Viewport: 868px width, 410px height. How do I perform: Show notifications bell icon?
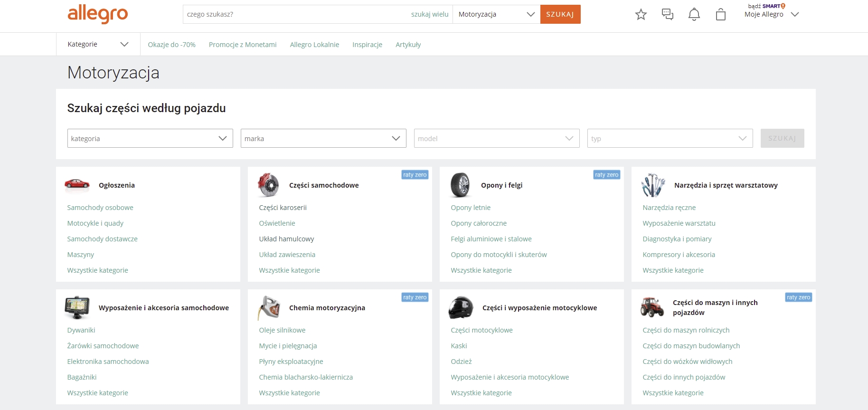coord(694,15)
